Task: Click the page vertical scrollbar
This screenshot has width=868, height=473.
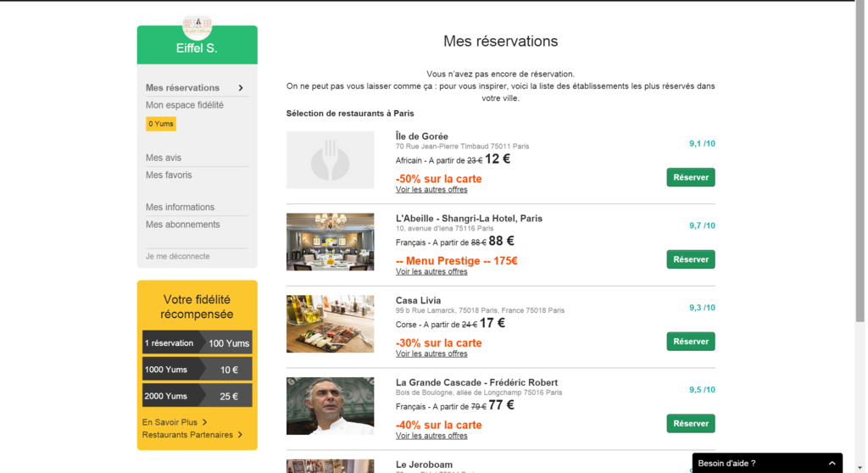Action: pyautogui.click(x=860, y=161)
